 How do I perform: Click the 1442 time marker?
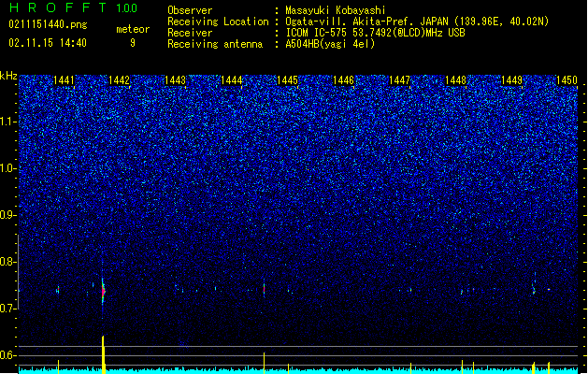point(120,80)
